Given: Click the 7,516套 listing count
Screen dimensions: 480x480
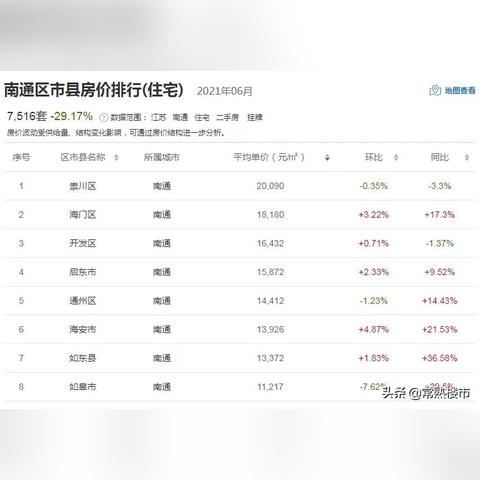Looking at the screenshot, I should pos(27,116).
